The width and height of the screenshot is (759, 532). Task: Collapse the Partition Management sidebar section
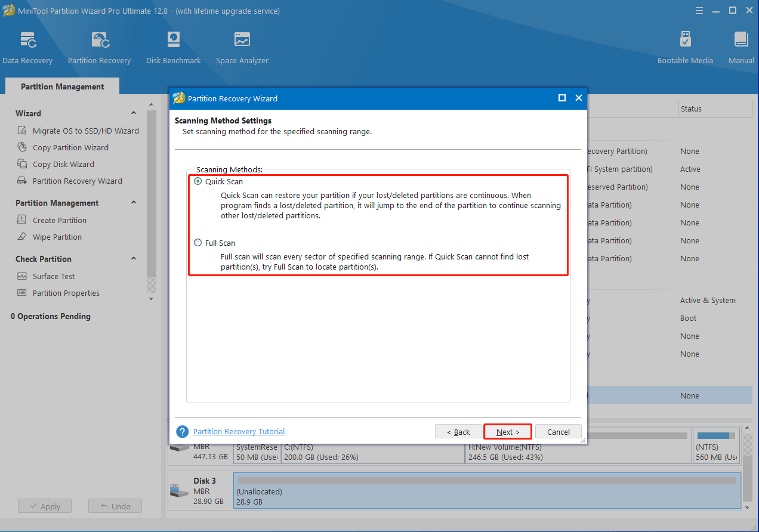tap(134, 203)
